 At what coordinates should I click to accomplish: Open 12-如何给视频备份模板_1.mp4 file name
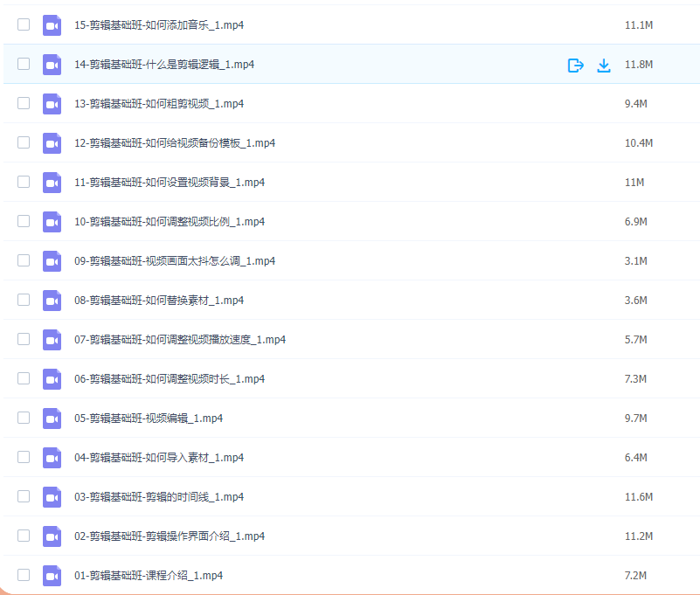click(x=175, y=143)
